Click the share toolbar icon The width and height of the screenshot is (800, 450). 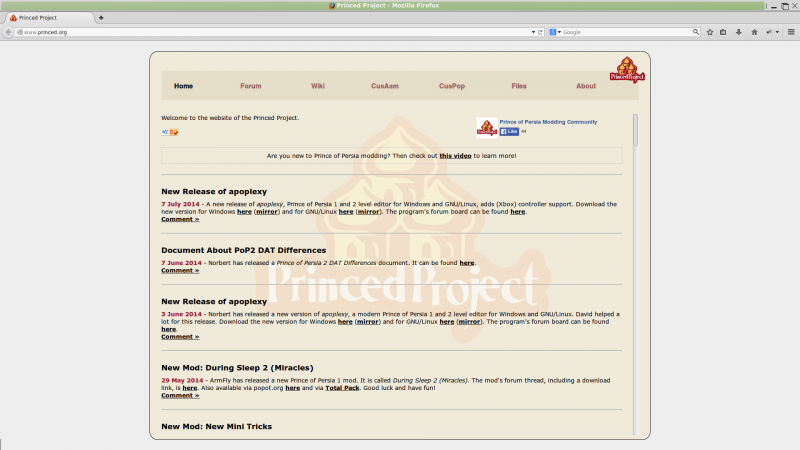tap(769, 32)
